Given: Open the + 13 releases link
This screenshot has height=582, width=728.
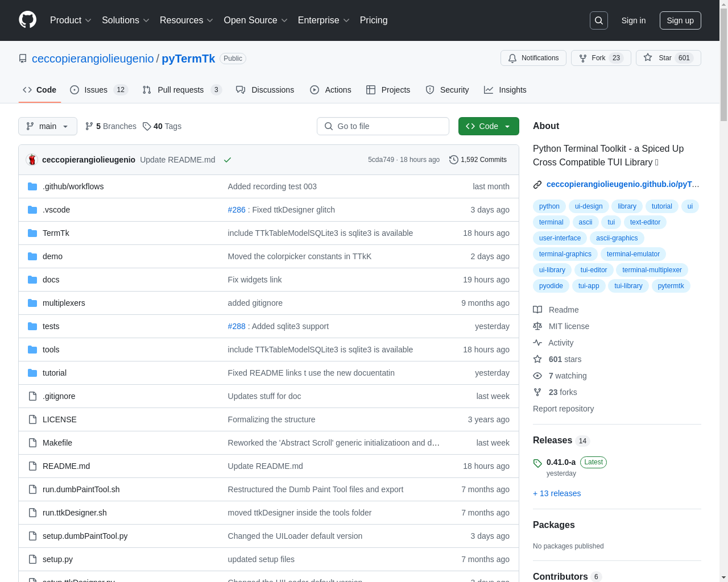Looking at the screenshot, I should [557, 493].
